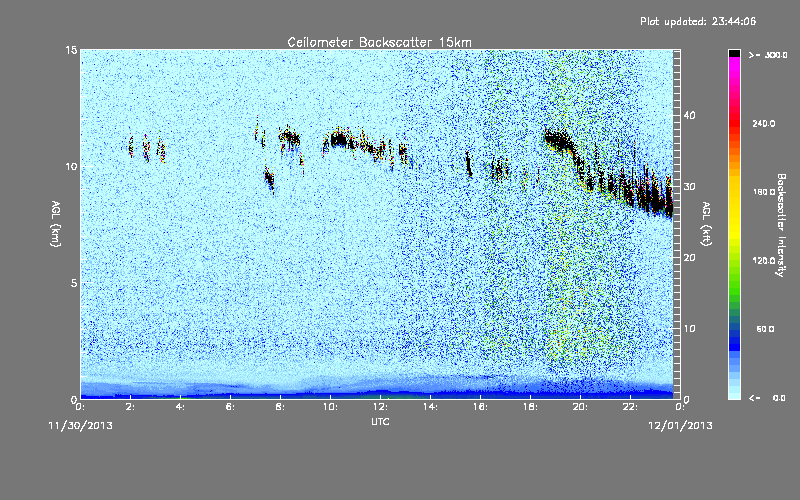The width and height of the screenshot is (800, 500).
Task: Click the cloud streak near 2 UTC at 11 km
Action: [x=131, y=147]
